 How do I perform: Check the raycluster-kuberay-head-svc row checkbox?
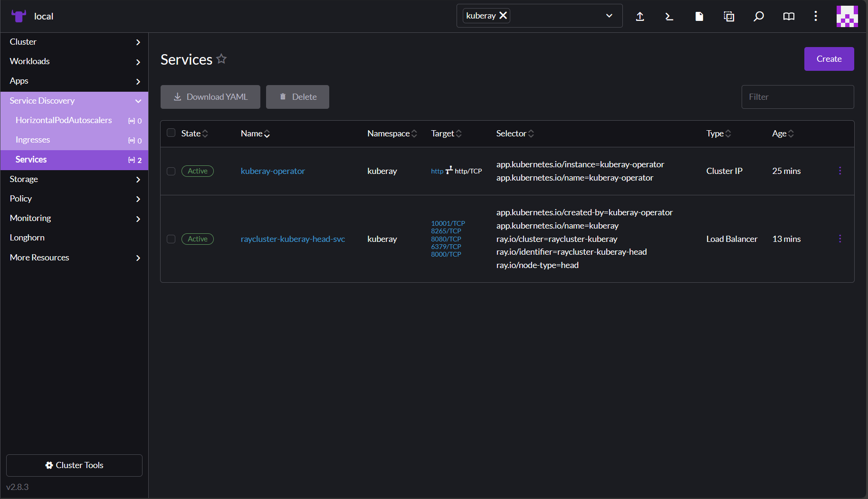tap(171, 239)
